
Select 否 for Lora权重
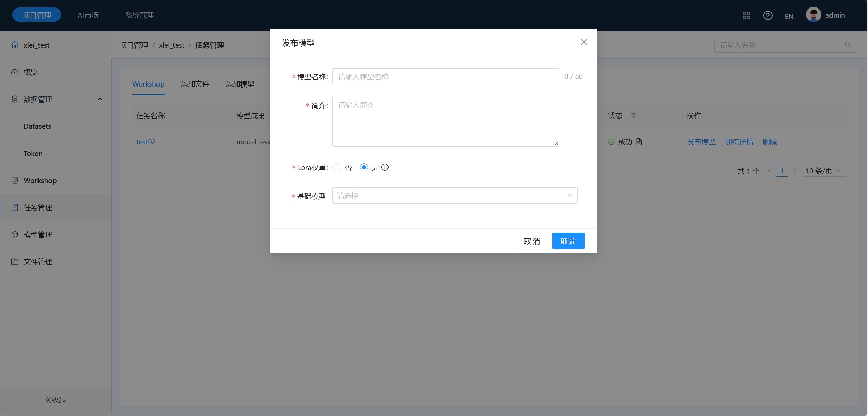tap(336, 167)
